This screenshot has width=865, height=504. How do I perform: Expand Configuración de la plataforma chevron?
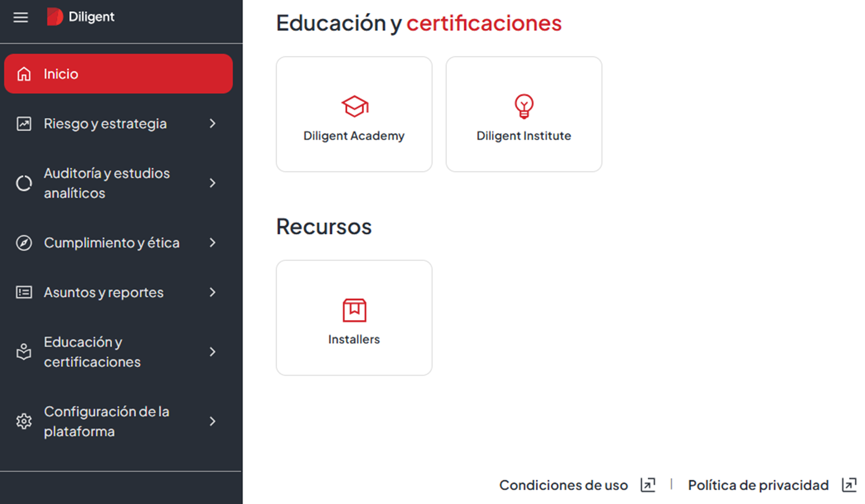[213, 421]
